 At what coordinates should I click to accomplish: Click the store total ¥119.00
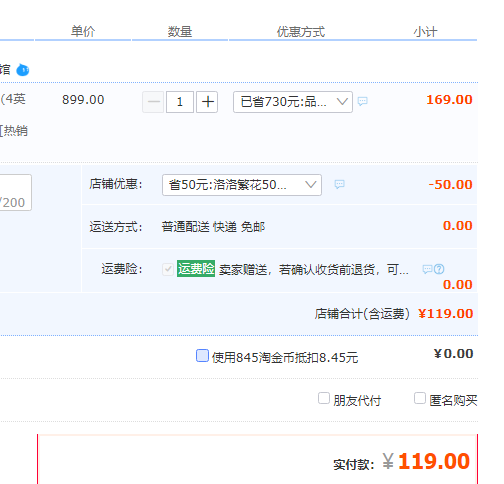click(x=446, y=314)
